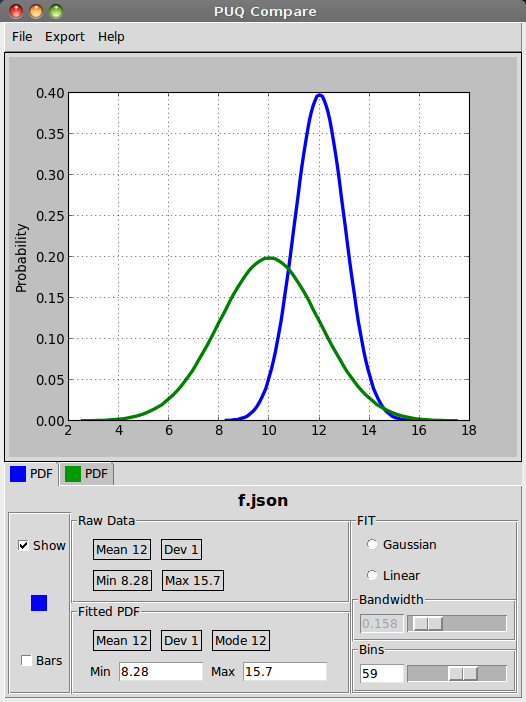This screenshot has height=702, width=526.
Task: Click the Fitted PDF Min input field
Action: tap(161, 672)
